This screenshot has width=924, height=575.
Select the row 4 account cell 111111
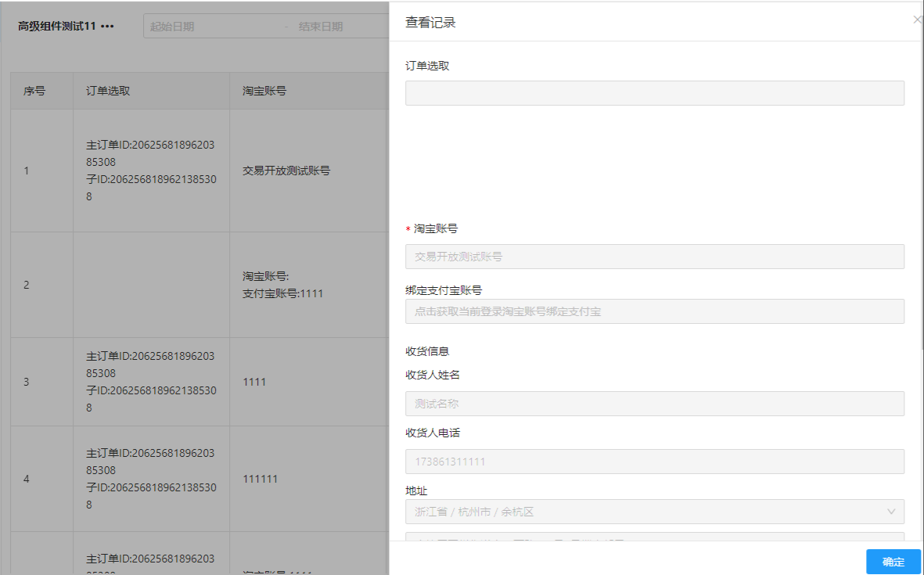pyautogui.click(x=261, y=479)
